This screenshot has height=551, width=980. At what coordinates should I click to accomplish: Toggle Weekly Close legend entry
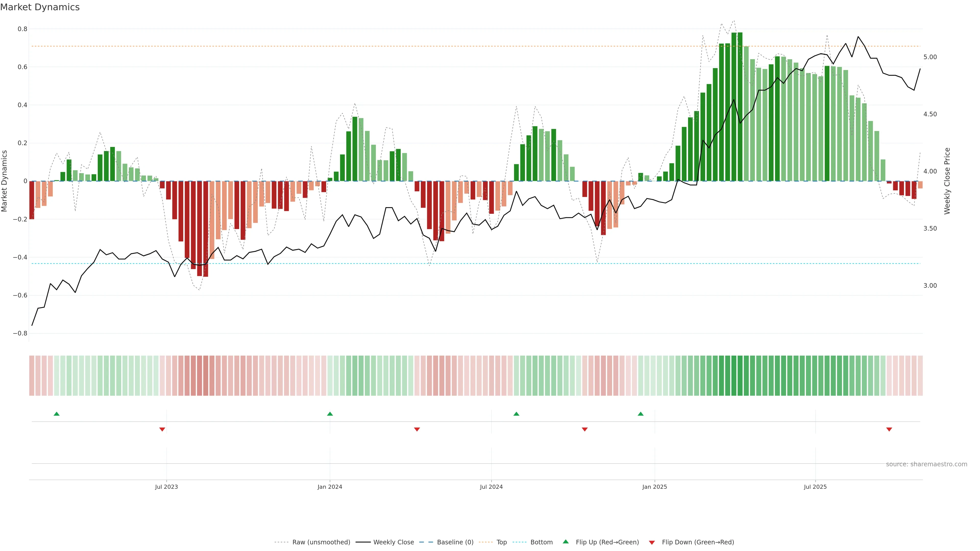[393, 542]
